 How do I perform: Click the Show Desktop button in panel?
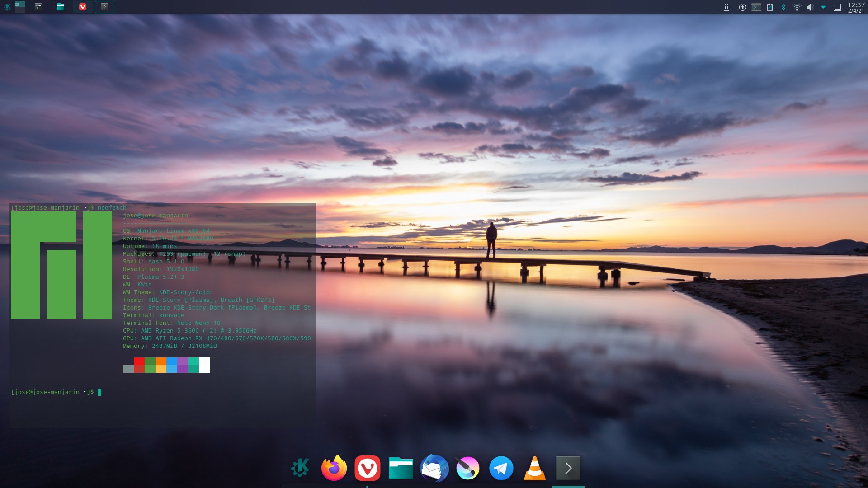(x=837, y=7)
